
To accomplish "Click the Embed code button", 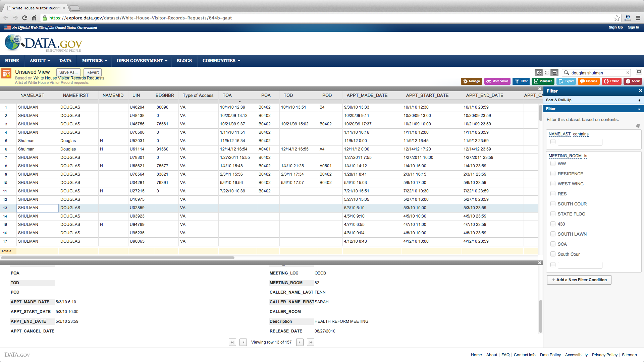I will (x=611, y=81).
